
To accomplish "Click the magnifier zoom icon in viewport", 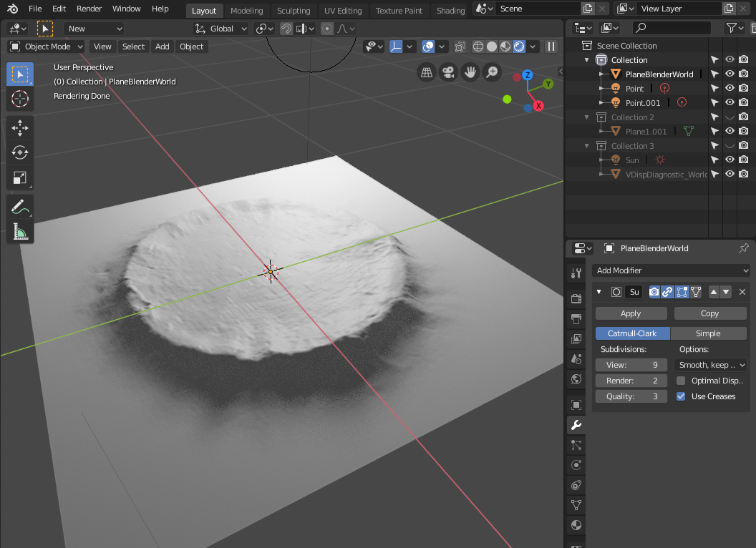I will point(492,72).
